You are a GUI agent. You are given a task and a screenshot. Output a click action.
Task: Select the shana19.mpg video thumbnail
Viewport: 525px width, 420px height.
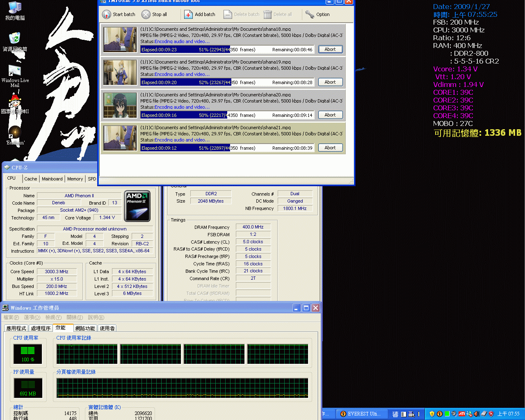[120, 72]
